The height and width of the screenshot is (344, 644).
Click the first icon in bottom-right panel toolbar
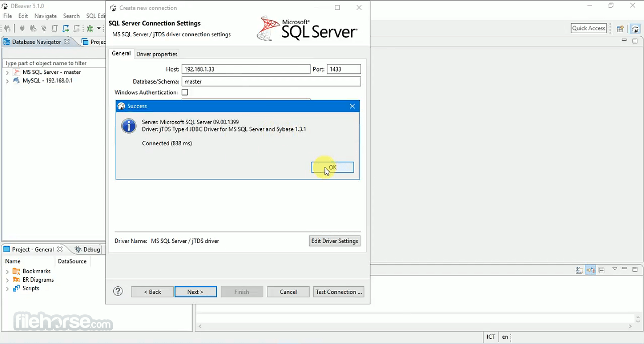pos(580,270)
